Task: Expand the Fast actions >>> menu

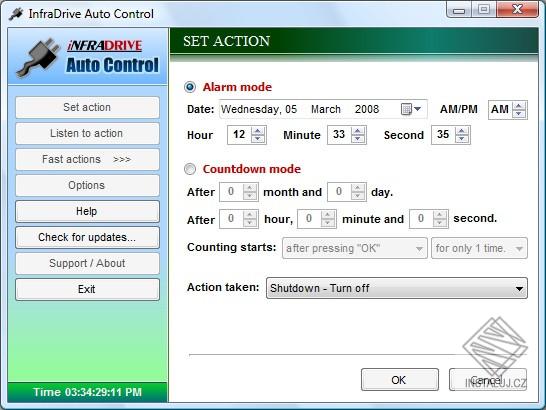Action: pyautogui.click(x=87, y=160)
